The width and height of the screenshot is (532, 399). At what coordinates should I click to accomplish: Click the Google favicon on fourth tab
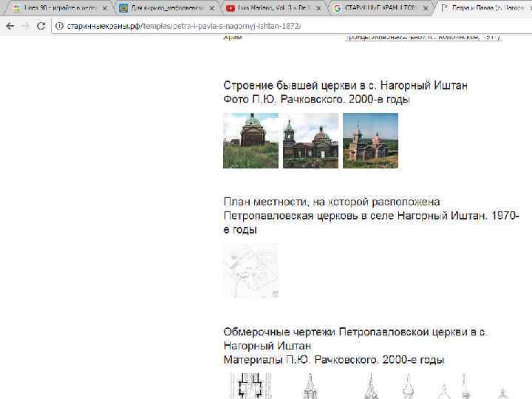click(x=337, y=8)
